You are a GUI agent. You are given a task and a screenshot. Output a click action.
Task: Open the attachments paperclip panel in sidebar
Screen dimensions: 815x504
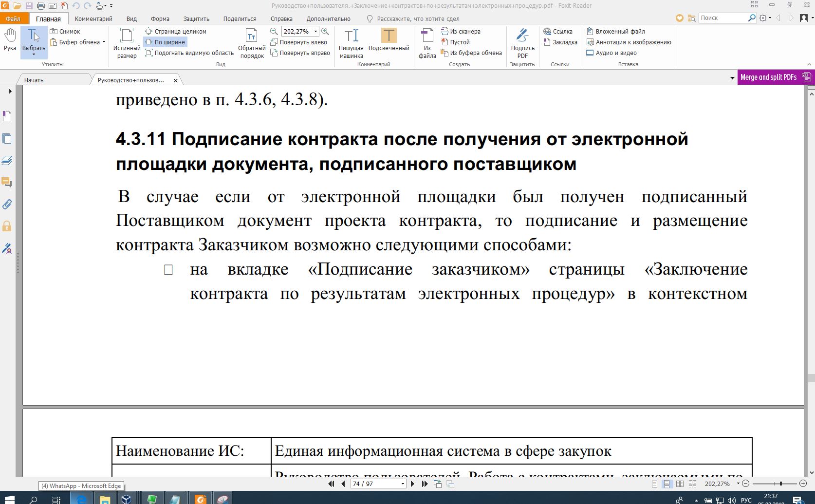click(x=7, y=204)
